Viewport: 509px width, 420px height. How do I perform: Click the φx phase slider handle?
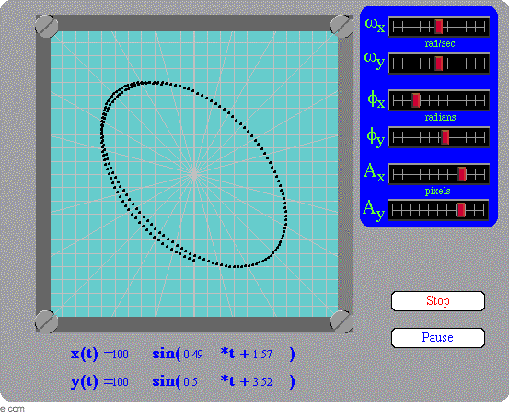point(416,100)
